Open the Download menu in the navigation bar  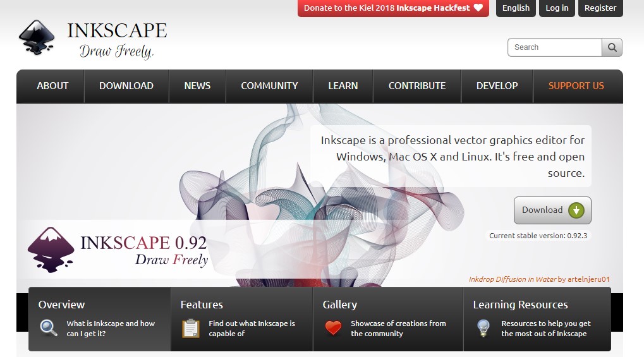tap(126, 86)
